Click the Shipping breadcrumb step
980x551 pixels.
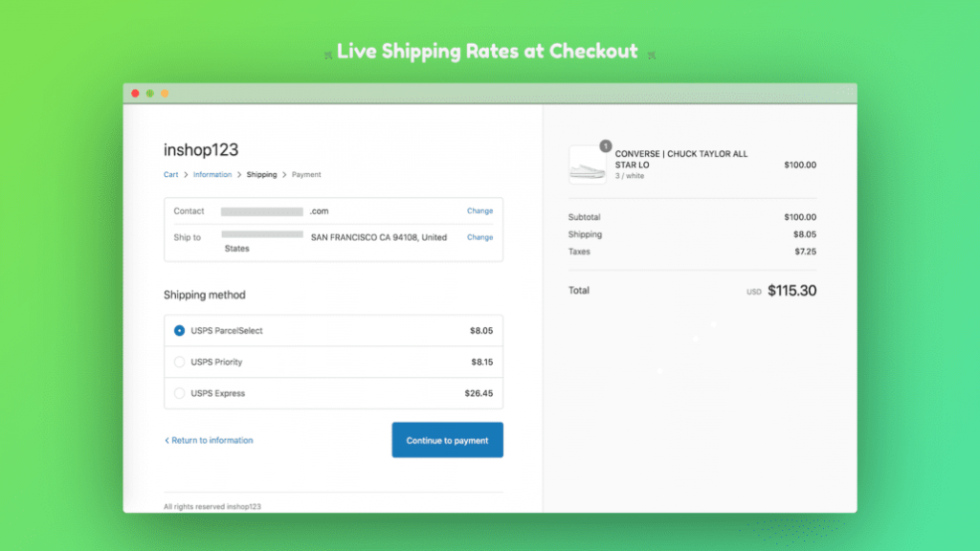[x=261, y=175]
